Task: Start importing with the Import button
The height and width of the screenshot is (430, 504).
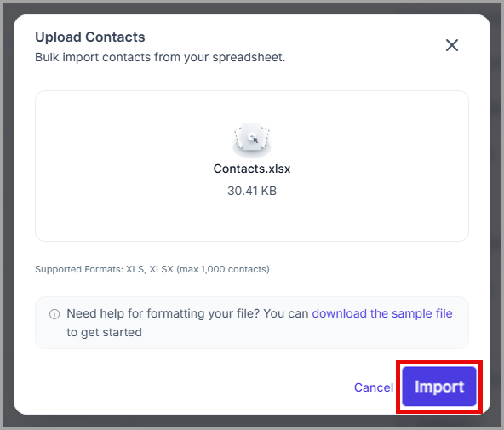Action: (439, 387)
